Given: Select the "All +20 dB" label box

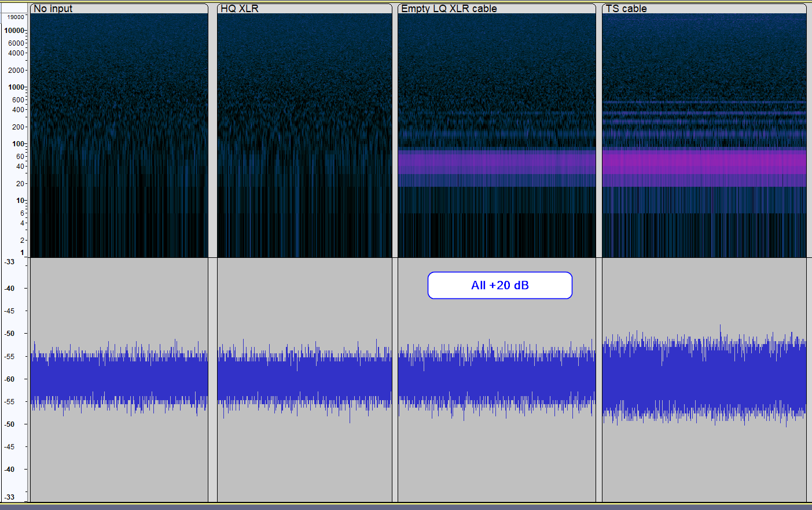Looking at the screenshot, I should coord(500,285).
